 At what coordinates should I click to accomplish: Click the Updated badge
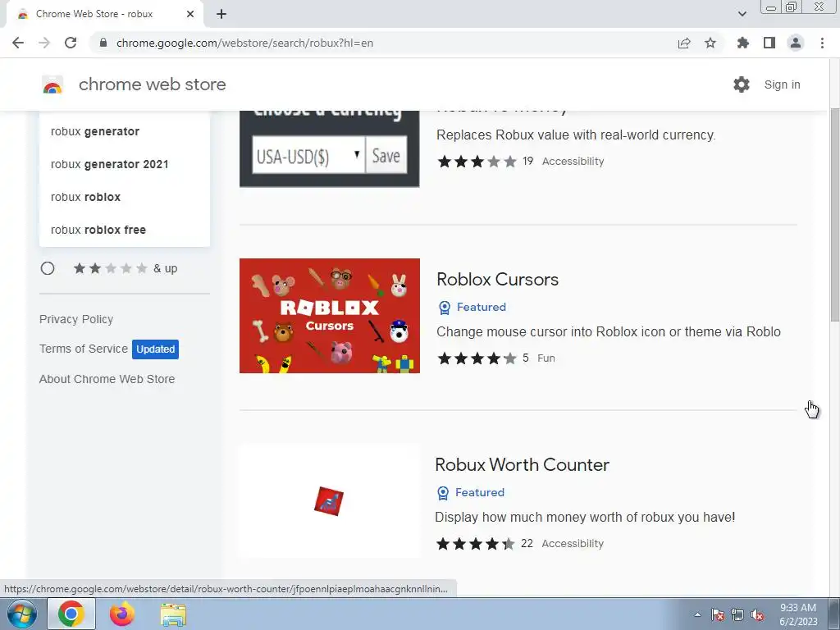155,349
